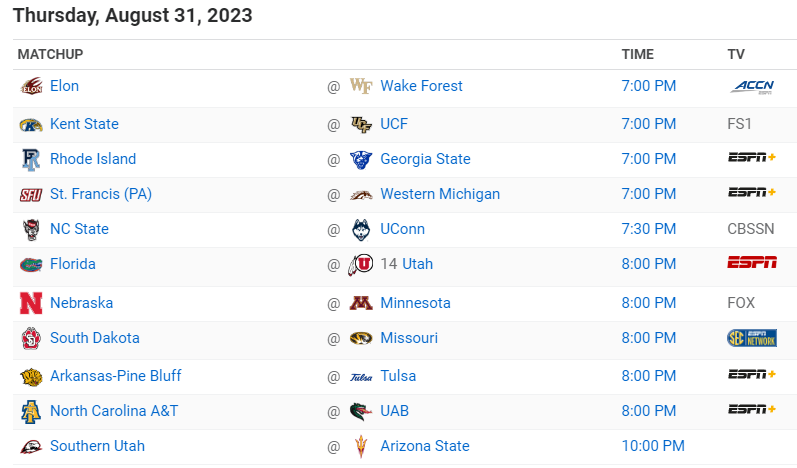Click the Elon team logo
Image resolution: width=797 pixels, height=468 pixels.
click(x=31, y=86)
